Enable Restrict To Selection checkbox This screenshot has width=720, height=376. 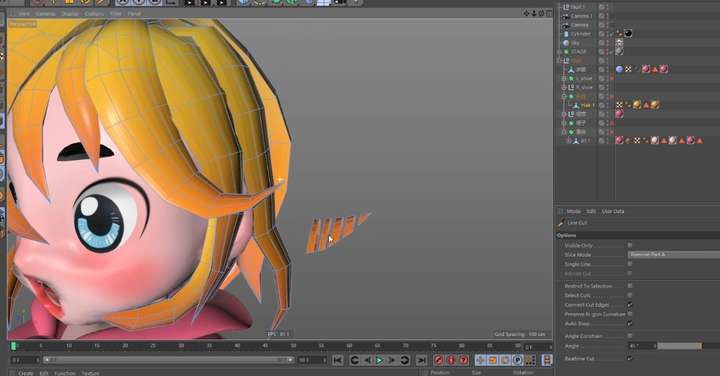point(630,286)
